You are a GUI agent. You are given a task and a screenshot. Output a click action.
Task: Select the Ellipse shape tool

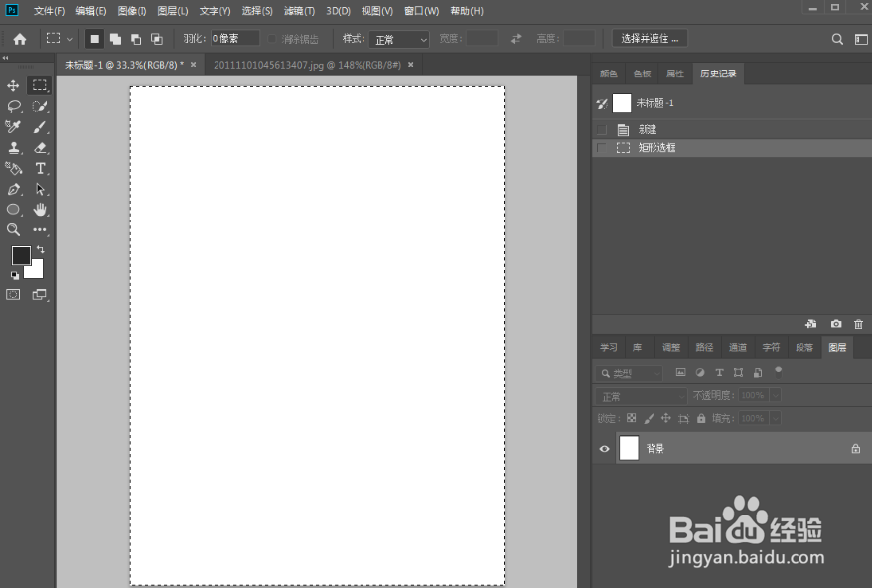pyautogui.click(x=13, y=210)
